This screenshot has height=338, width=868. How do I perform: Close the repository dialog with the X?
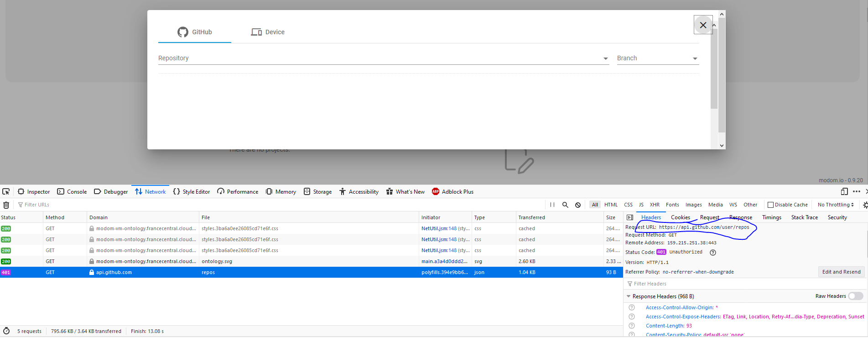point(703,25)
